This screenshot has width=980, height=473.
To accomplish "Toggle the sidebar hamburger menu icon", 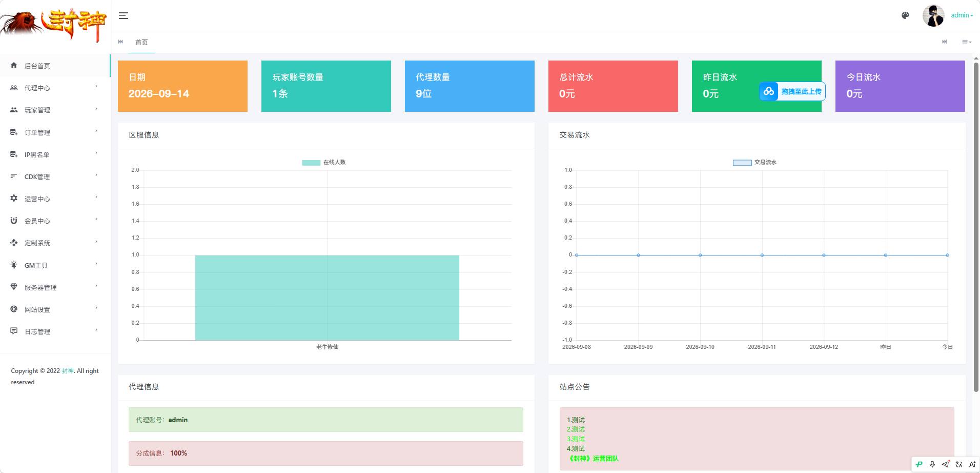I will 124,15.
